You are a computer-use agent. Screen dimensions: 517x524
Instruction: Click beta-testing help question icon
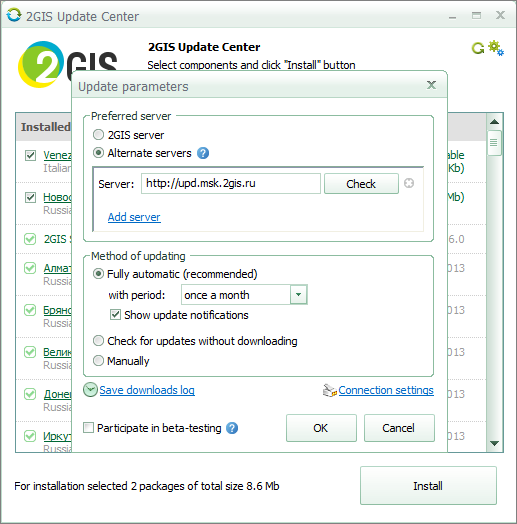[x=232, y=428]
